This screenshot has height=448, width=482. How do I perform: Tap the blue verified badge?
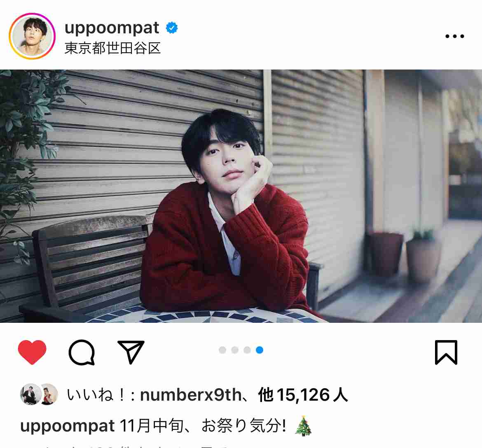(x=172, y=28)
